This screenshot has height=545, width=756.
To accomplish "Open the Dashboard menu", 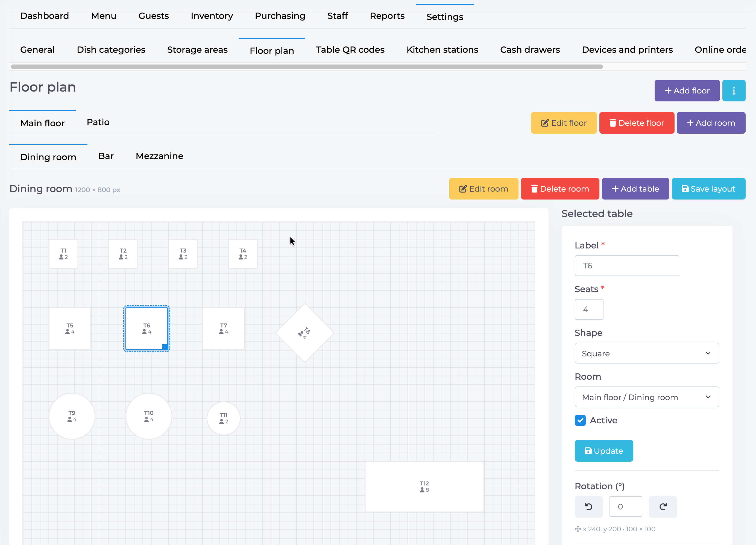I will click(x=45, y=16).
